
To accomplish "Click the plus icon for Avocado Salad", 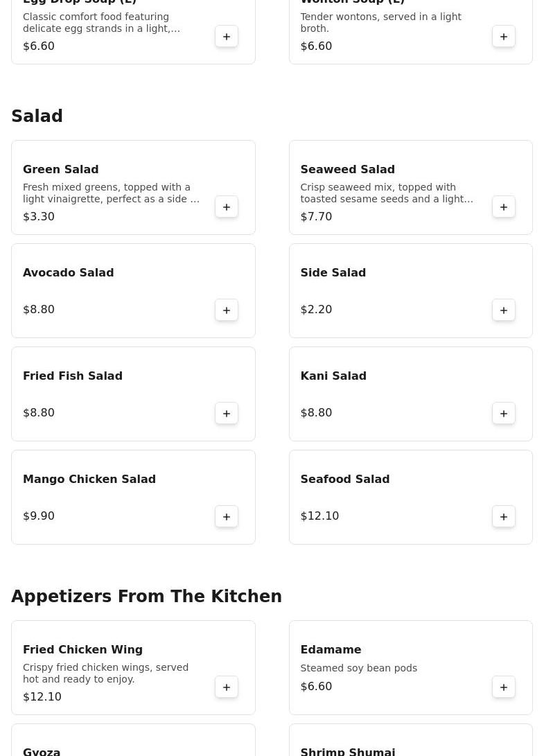I will (226, 310).
